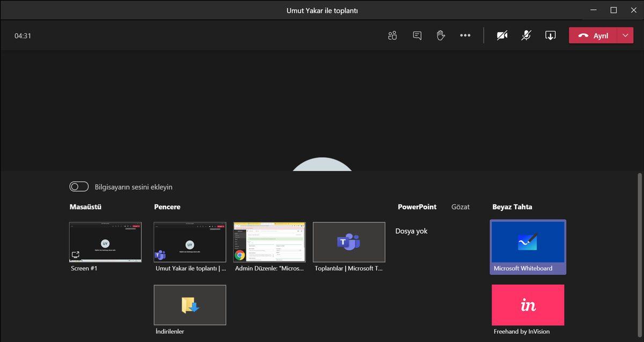Open more actions with the ellipsis icon
Viewport: 644px width, 342px height.
click(465, 35)
